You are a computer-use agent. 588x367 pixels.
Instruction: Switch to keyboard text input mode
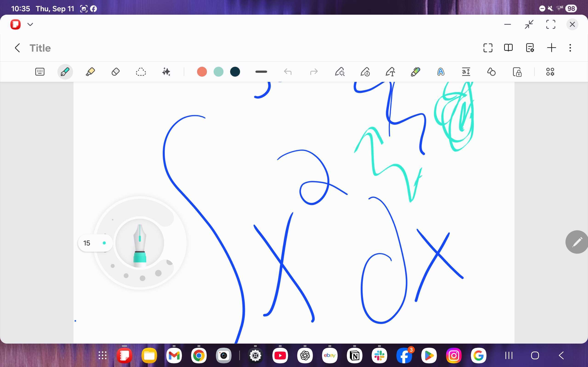coord(40,72)
